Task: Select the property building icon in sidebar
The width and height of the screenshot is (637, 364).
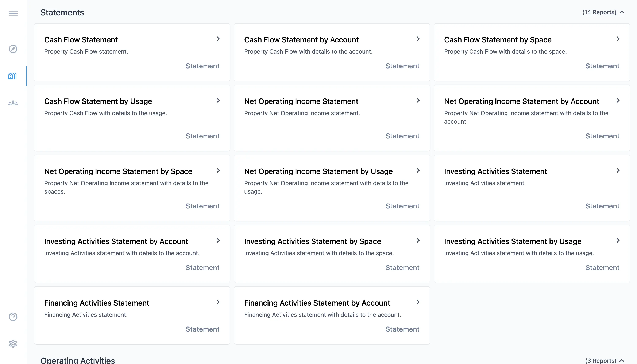Action: pos(12,76)
